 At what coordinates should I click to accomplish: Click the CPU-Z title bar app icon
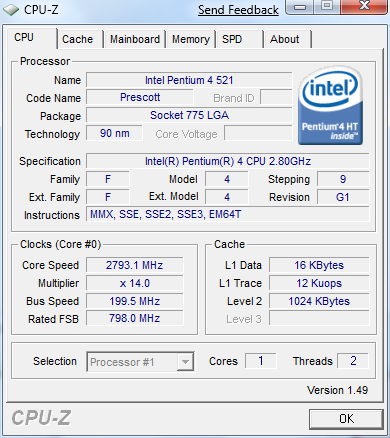pos(11,10)
